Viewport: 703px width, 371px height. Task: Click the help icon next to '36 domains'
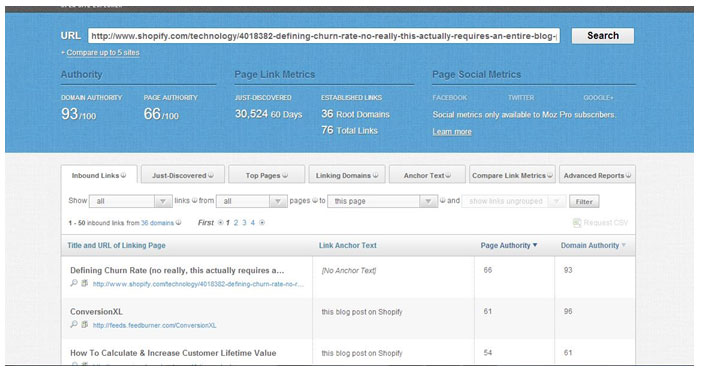click(x=178, y=223)
